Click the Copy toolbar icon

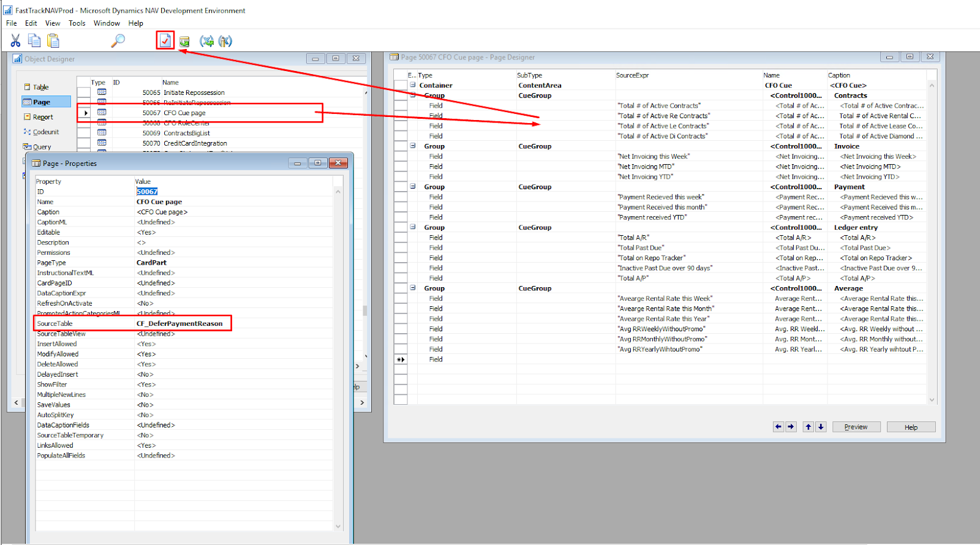[34, 41]
